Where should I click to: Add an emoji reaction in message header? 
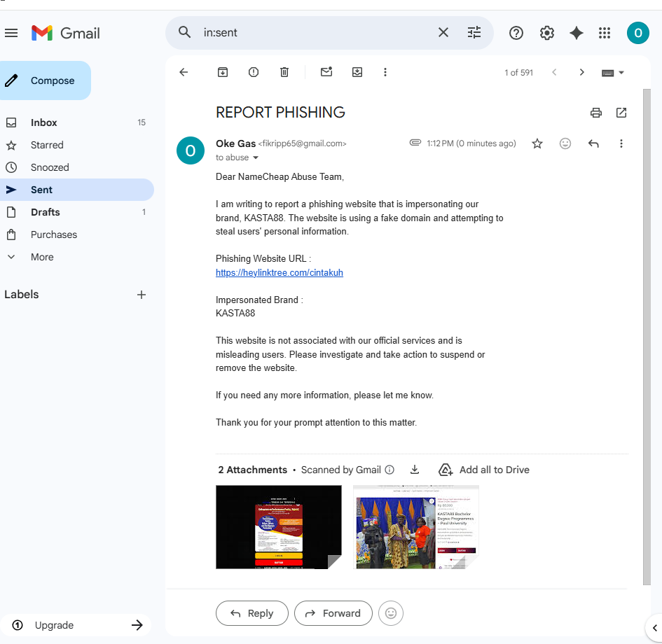tap(565, 143)
